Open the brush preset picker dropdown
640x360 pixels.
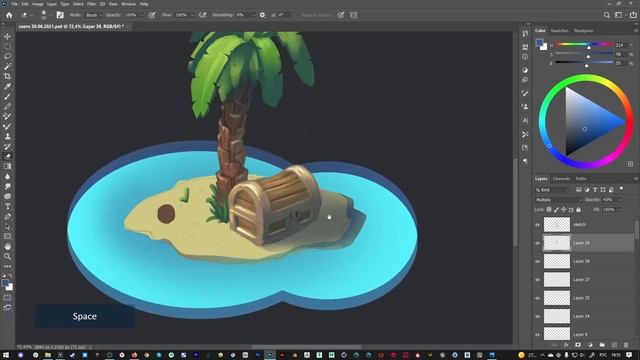click(50, 15)
